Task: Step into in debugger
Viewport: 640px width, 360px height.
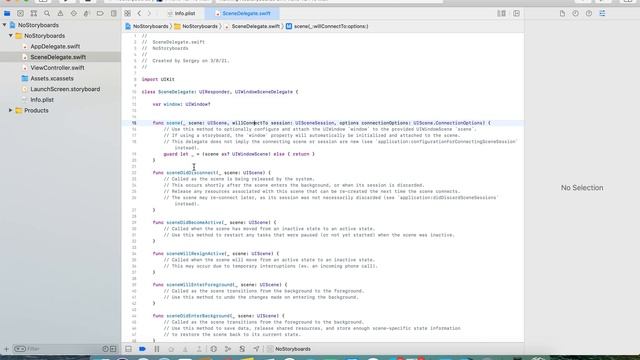Action: [x=185, y=349]
